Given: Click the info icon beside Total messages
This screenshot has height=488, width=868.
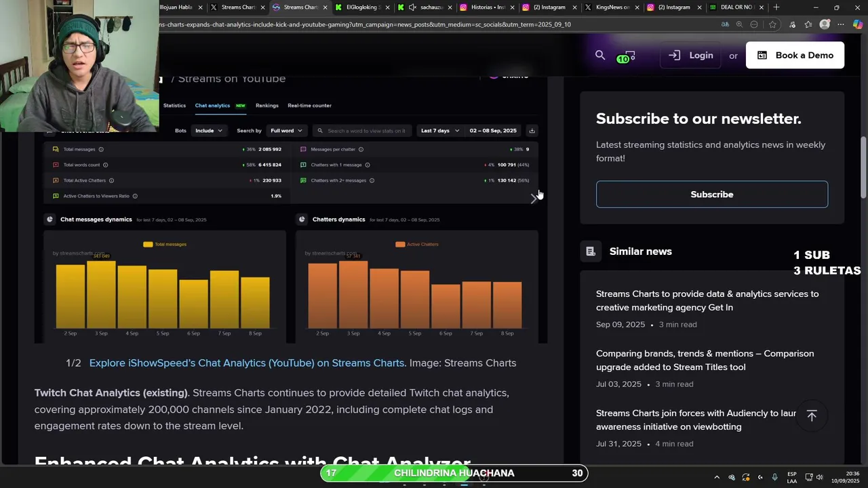Looking at the screenshot, I should click(x=101, y=149).
